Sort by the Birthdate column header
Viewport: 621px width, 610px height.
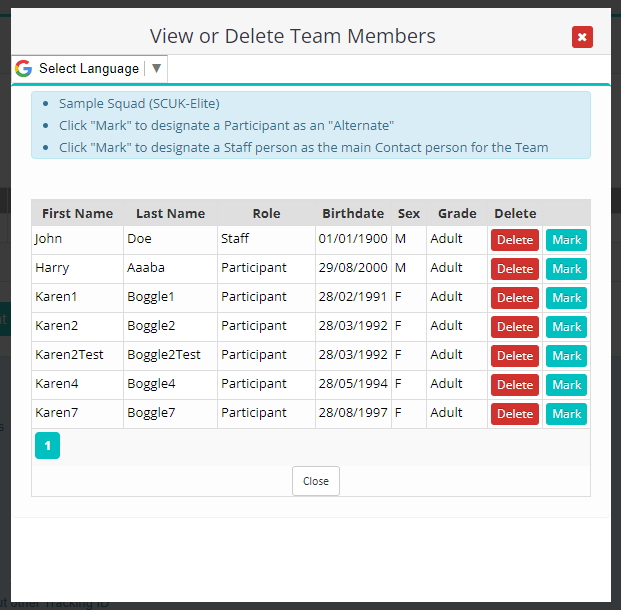[x=353, y=213]
